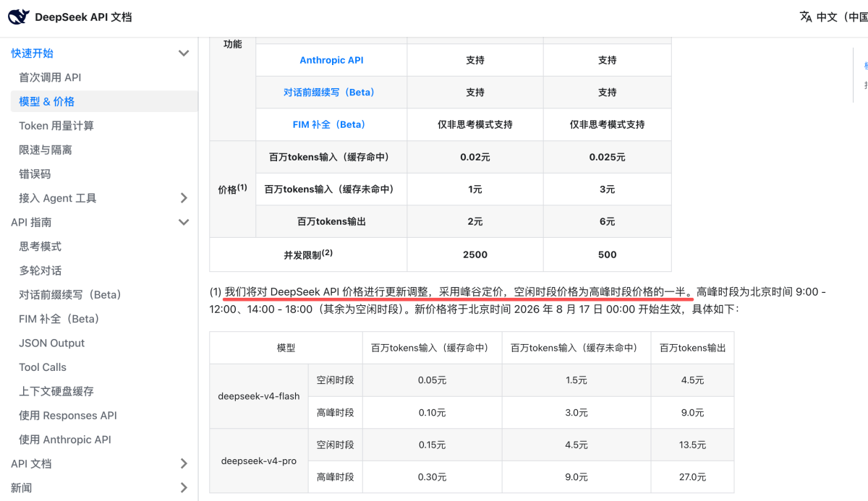Open API 文档 sidebar category
868x501 pixels.
click(31, 463)
